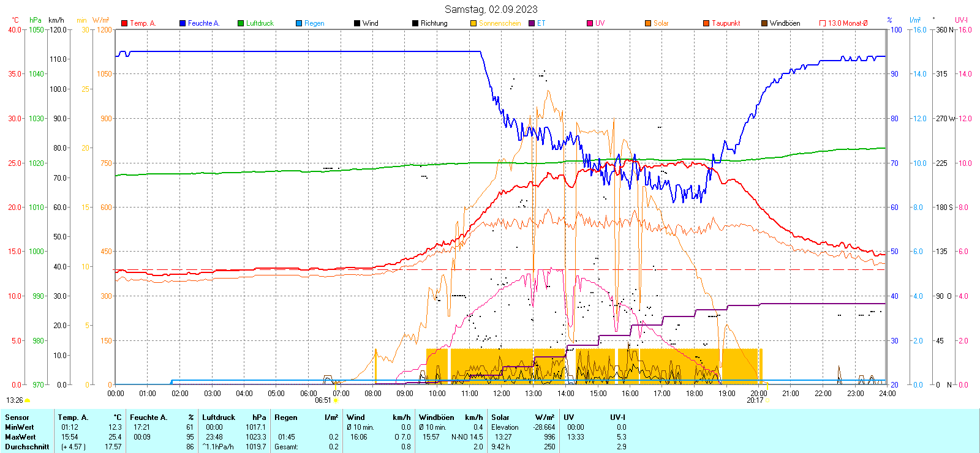Click the Durchschnitt row label
The height and width of the screenshot is (453, 980).
pyautogui.click(x=27, y=447)
